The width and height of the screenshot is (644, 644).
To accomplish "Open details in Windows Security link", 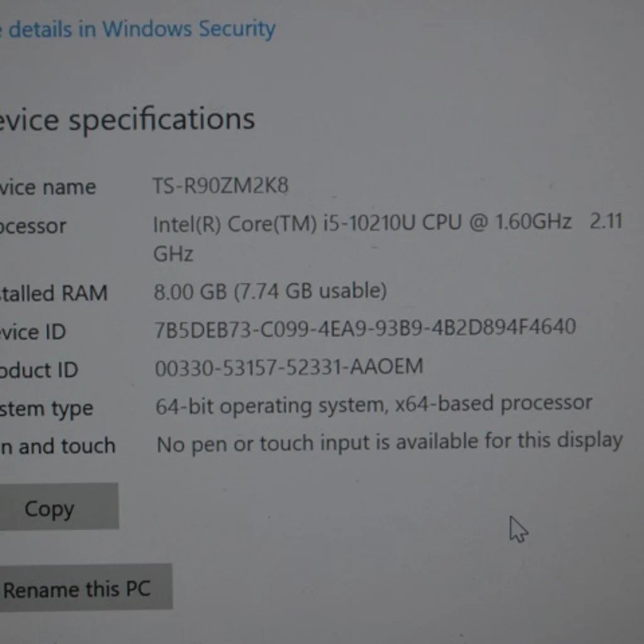I will click(x=138, y=30).
